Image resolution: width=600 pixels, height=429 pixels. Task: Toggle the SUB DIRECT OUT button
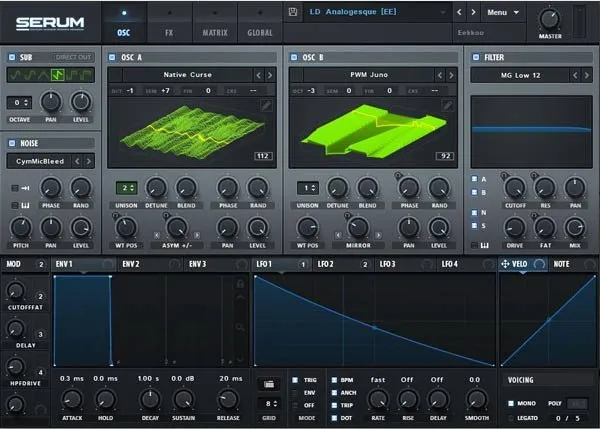73,57
